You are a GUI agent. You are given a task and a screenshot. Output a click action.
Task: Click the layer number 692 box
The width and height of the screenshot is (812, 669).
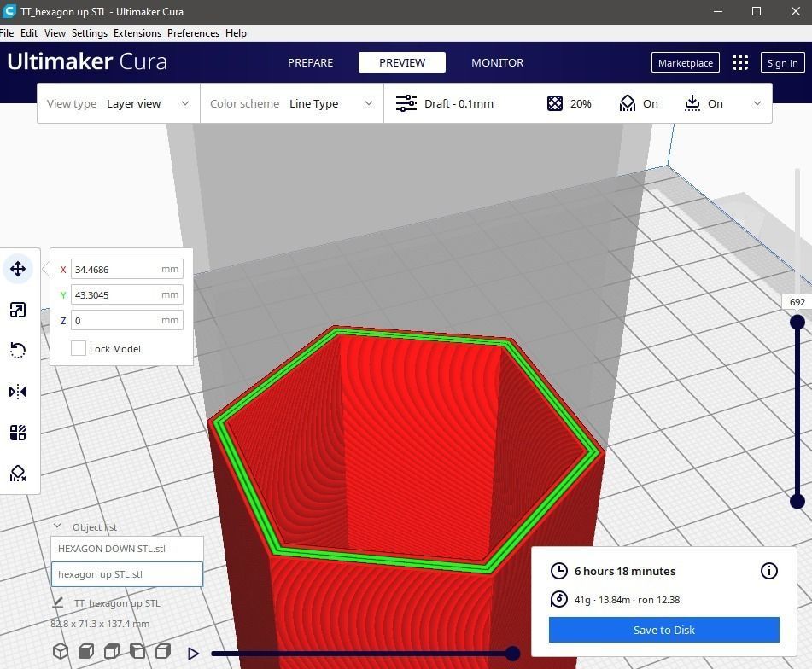coord(797,302)
